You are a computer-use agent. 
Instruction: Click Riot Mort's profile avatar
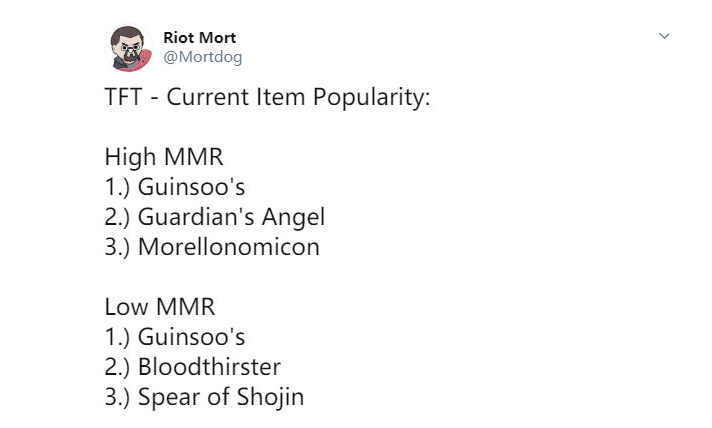click(129, 48)
